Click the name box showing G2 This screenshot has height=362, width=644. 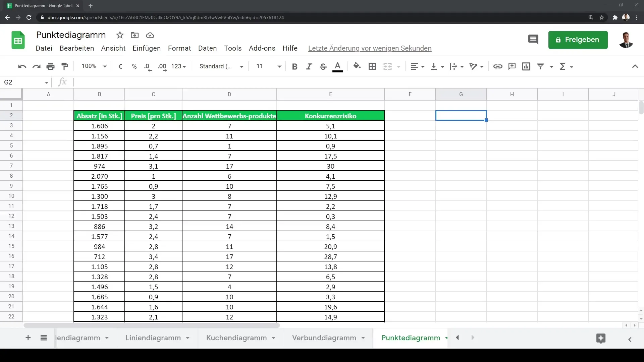click(26, 82)
